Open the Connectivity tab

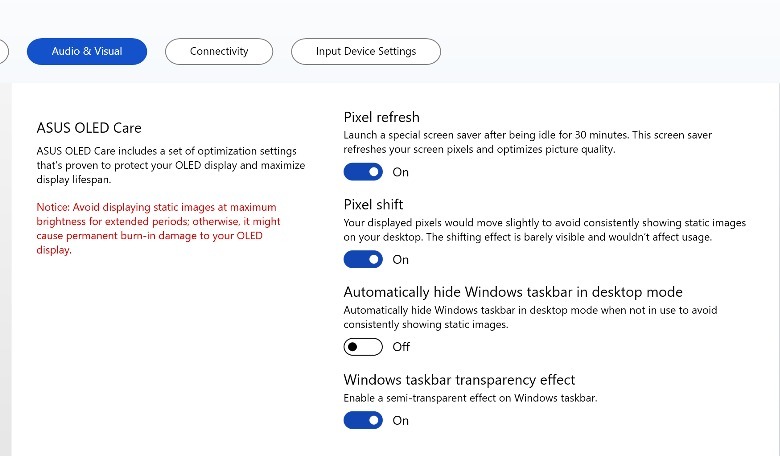[219, 51]
